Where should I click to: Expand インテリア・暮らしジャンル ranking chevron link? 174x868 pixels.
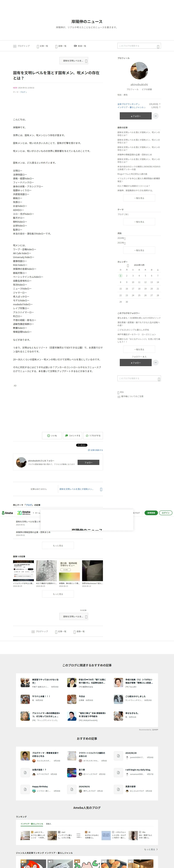(131, 107)
